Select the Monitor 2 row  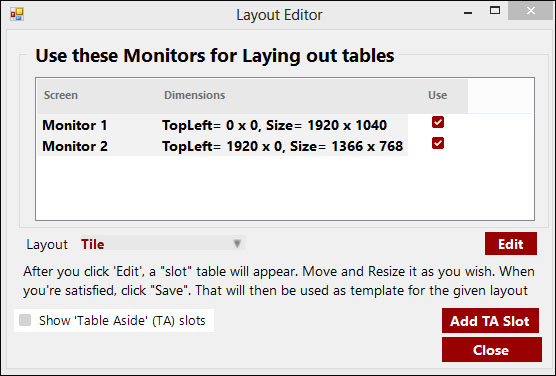(x=223, y=146)
